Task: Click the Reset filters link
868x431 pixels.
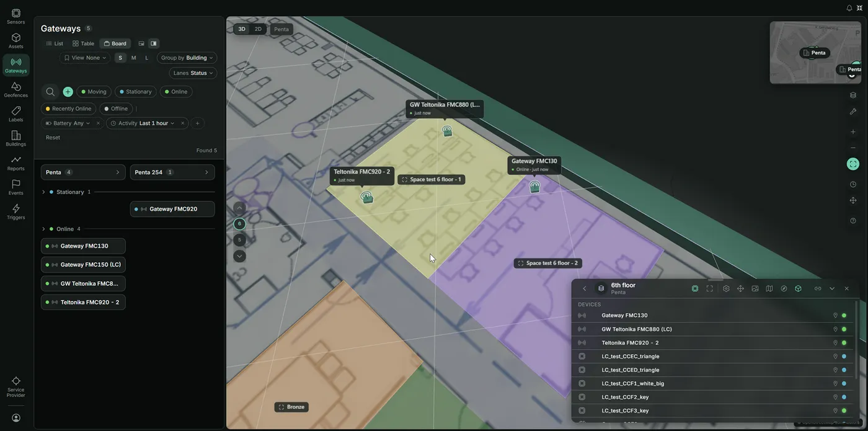Action: point(53,138)
